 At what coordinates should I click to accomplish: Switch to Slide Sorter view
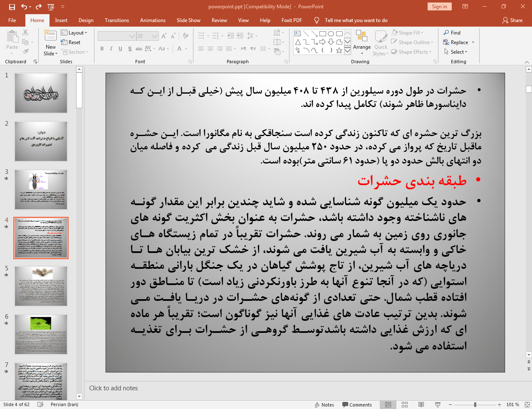(405, 405)
